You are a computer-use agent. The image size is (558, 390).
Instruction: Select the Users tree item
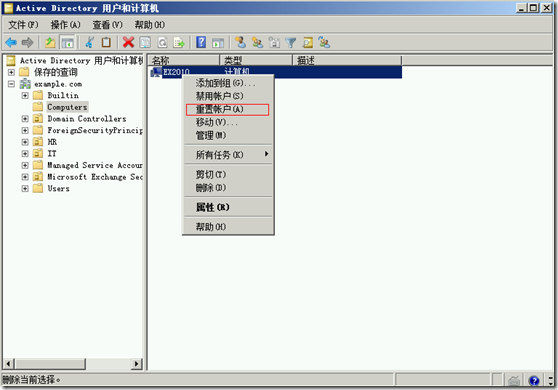(59, 189)
